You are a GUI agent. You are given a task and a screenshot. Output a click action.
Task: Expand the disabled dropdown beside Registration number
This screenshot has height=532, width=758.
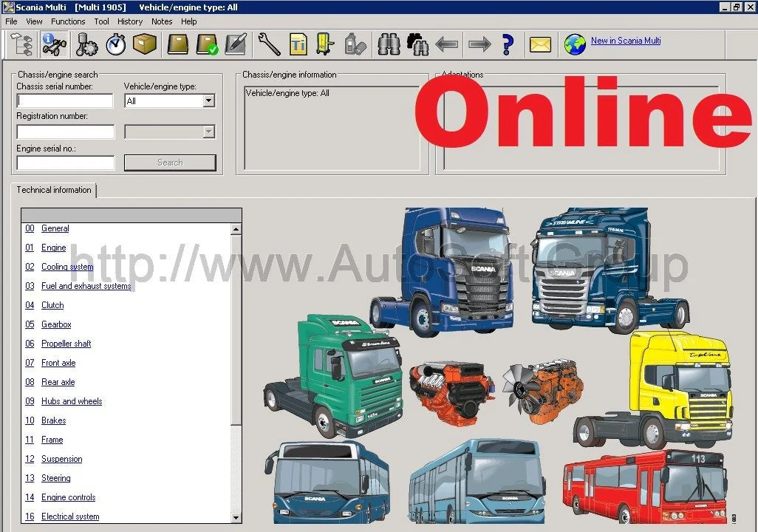208,132
